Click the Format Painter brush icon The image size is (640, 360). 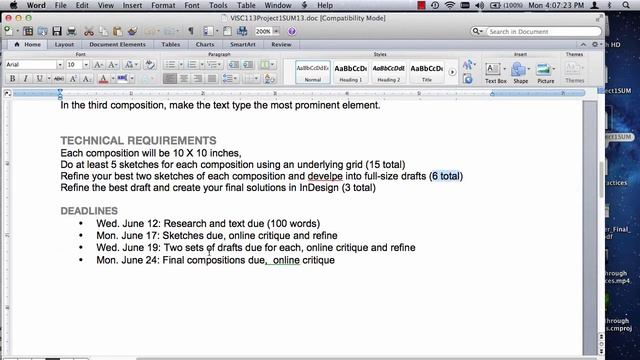[x=132, y=31]
